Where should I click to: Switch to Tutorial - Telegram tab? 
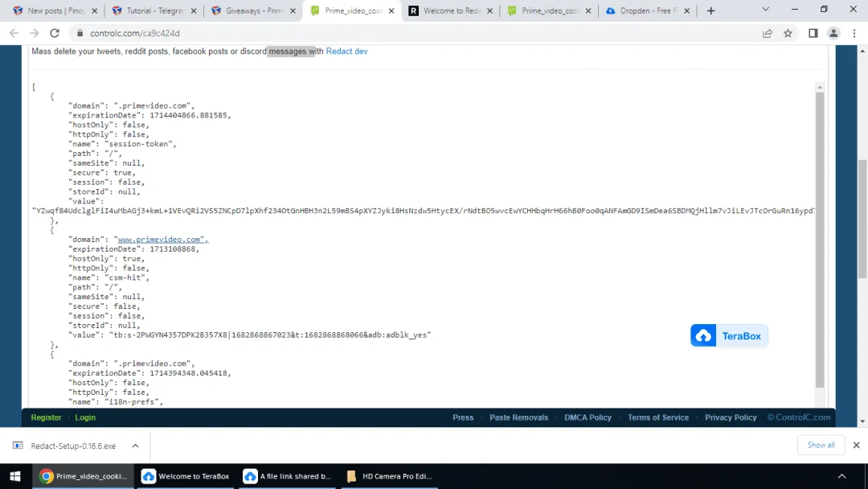(154, 10)
